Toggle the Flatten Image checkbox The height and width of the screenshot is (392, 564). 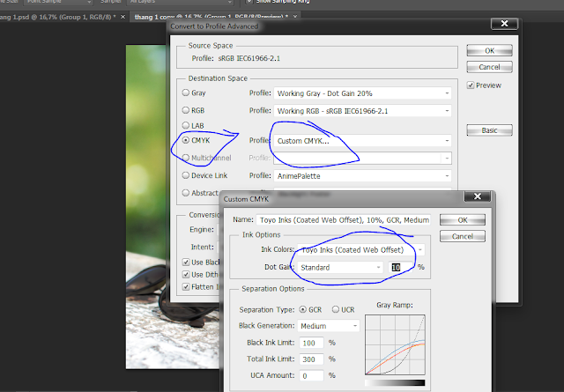(x=186, y=286)
